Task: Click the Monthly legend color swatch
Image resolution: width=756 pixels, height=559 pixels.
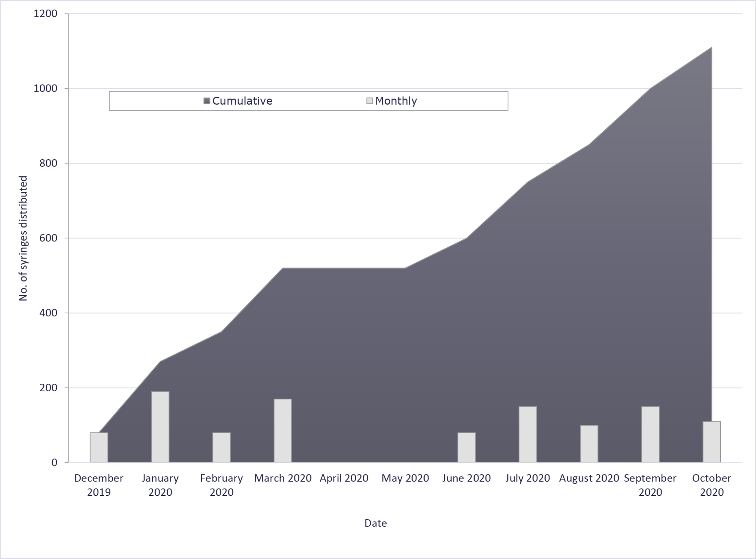Action: pos(370,101)
